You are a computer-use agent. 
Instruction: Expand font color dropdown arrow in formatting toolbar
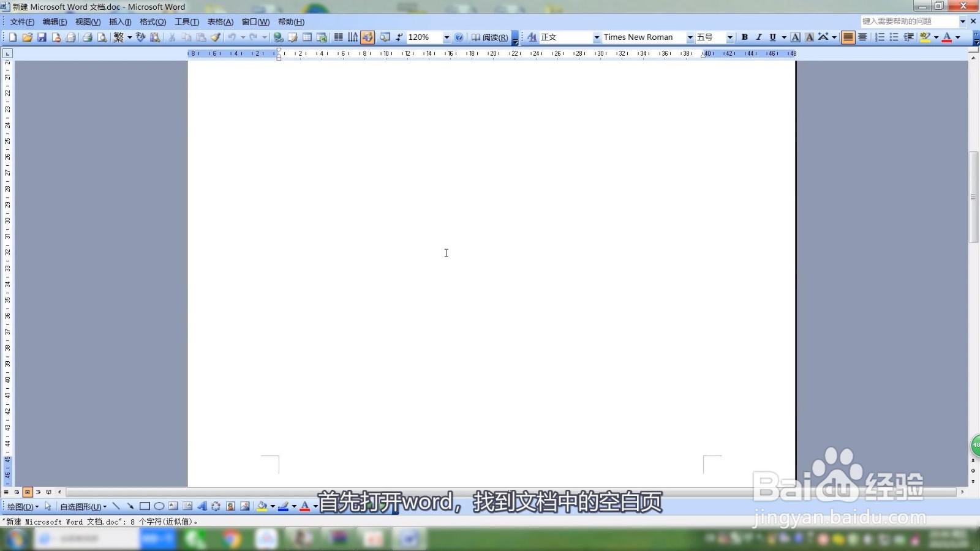click(x=958, y=37)
